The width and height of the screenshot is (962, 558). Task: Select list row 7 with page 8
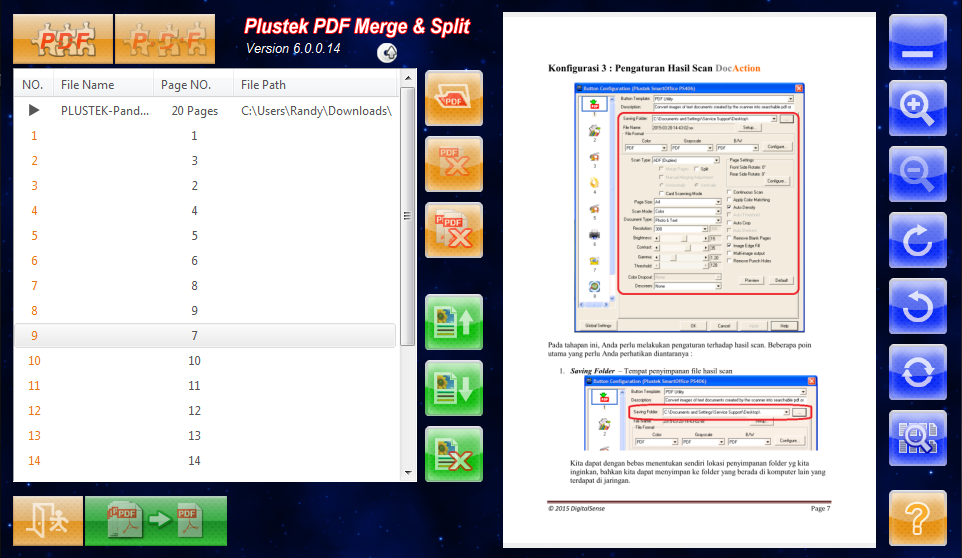[206, 286]
